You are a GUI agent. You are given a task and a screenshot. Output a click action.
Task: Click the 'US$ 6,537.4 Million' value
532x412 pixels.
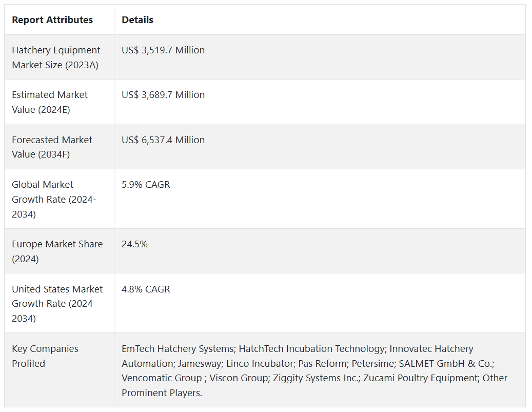pos(163,140)
